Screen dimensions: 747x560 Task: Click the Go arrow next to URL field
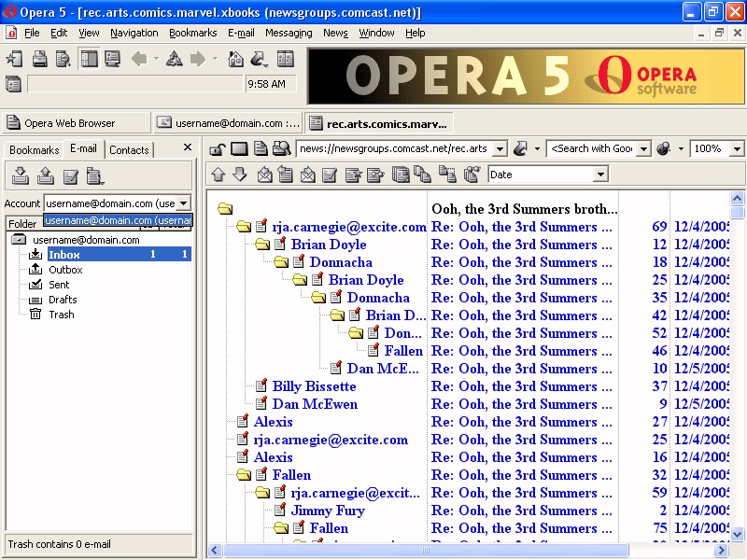pyautogui.click(x=520, y=149)
